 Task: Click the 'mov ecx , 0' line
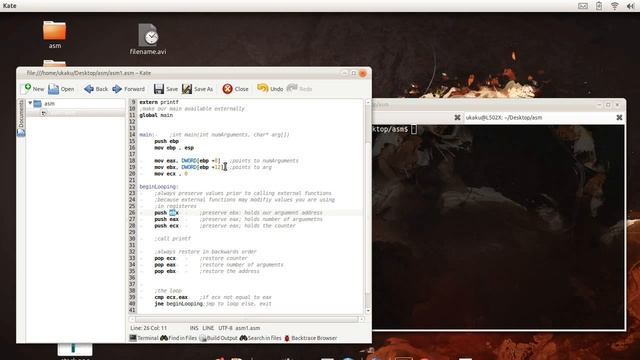[x=171, y=174]
